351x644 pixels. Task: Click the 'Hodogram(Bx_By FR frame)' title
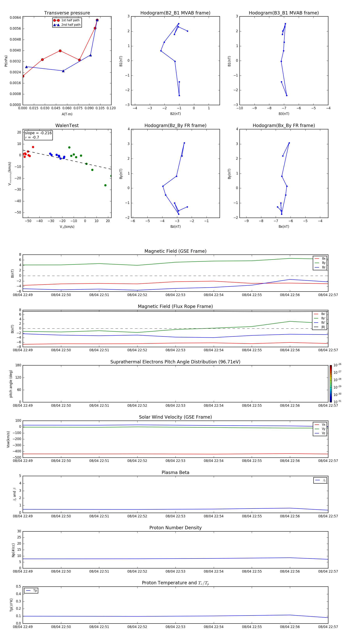[x=284, y=125]
